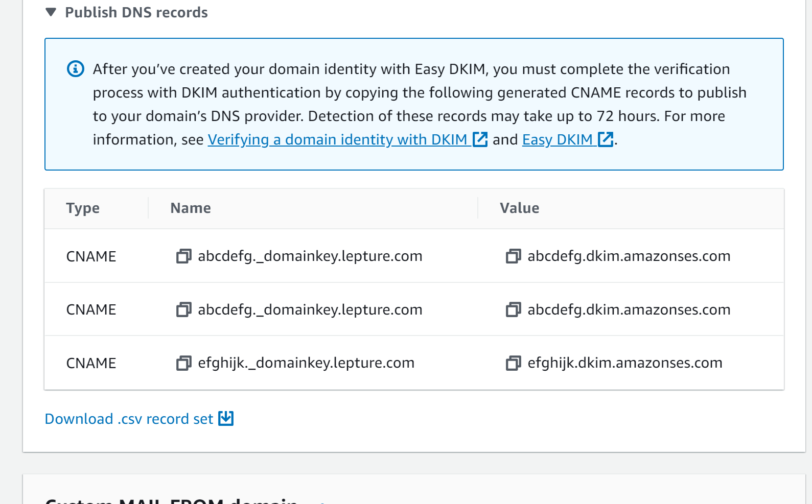
Task: Open Verifying a domain identity with DKIM link
Action: (337, 139)
